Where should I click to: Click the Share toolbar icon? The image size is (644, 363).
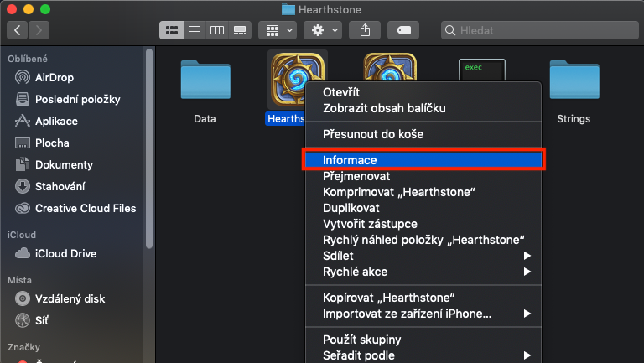[365, 30]
